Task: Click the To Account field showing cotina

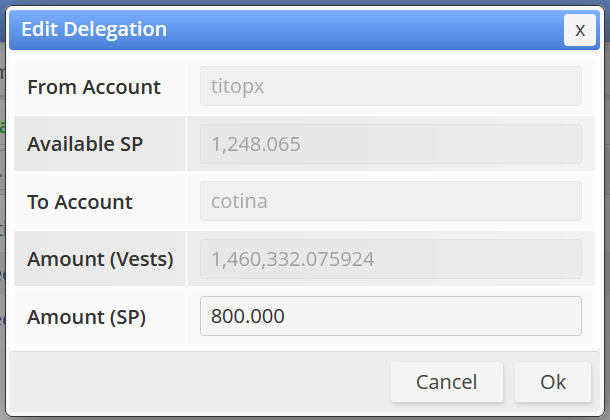Action: point(391,201)
